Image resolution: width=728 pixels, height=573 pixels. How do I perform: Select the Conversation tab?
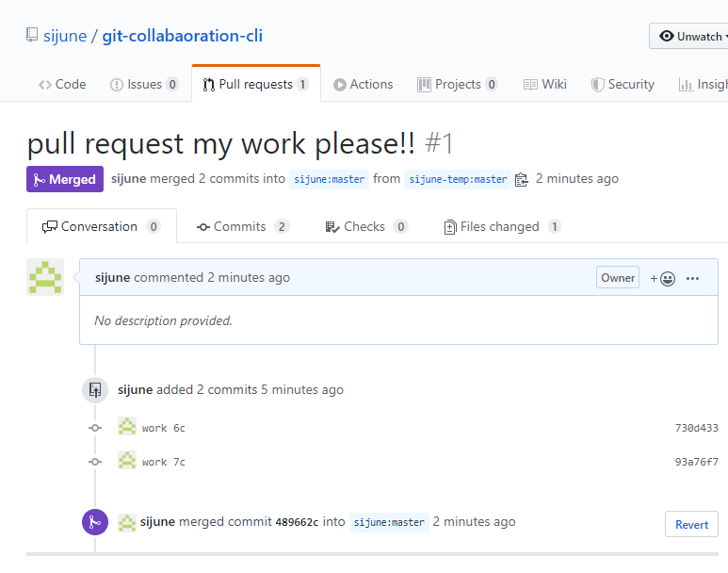pos(102,226)
